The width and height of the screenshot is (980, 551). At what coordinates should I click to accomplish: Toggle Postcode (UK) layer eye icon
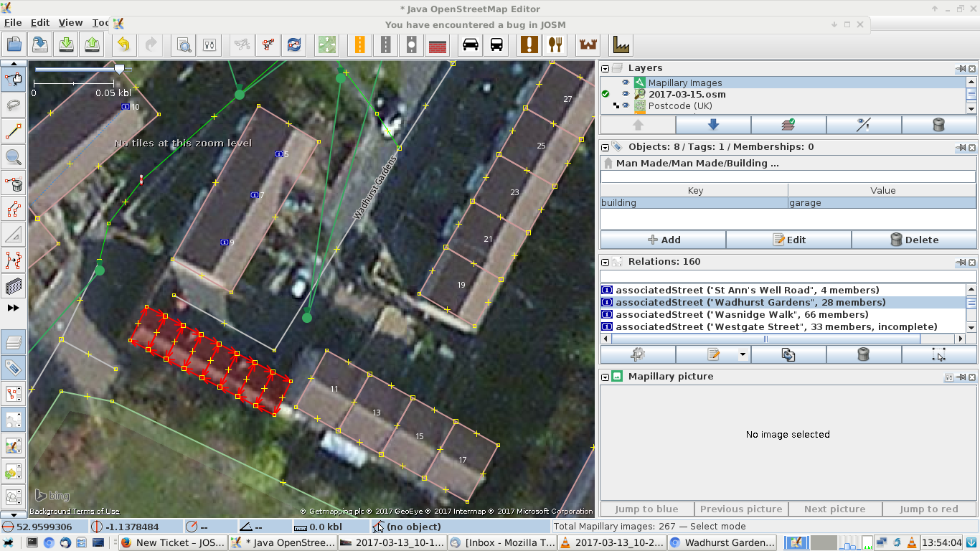point(625,105)
